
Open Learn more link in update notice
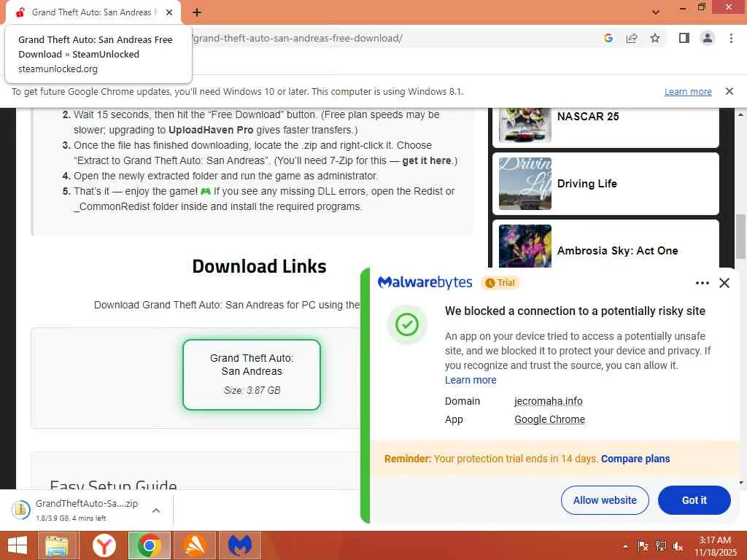pos(688,91)
